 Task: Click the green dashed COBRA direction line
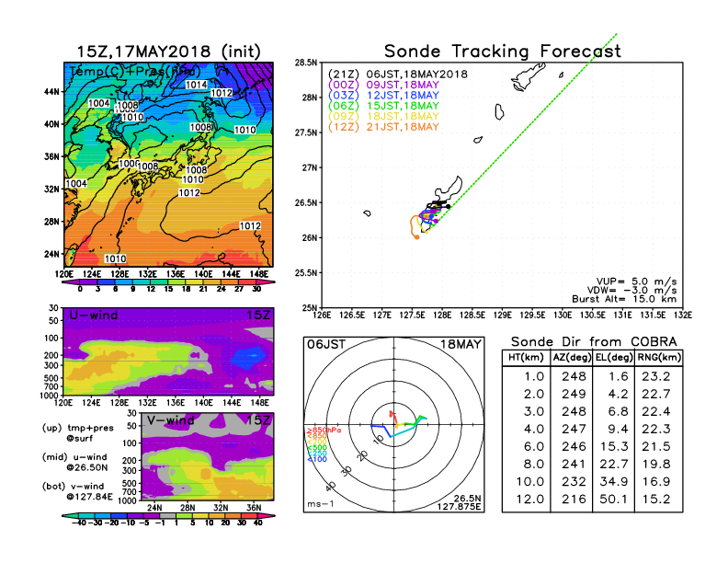(527, 127)
